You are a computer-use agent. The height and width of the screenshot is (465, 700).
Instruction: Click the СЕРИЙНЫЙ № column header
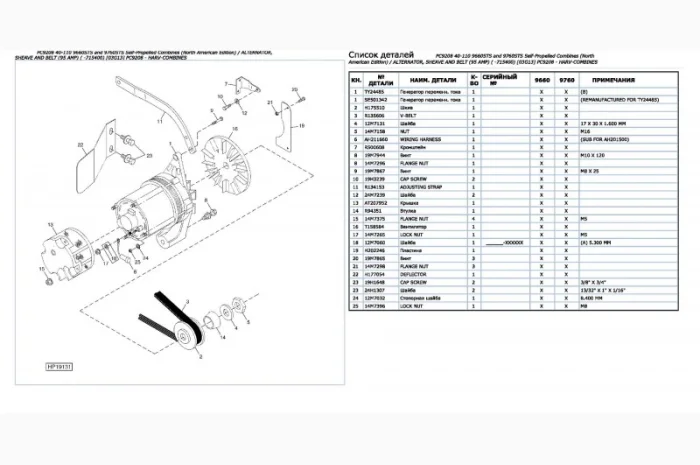498,78
